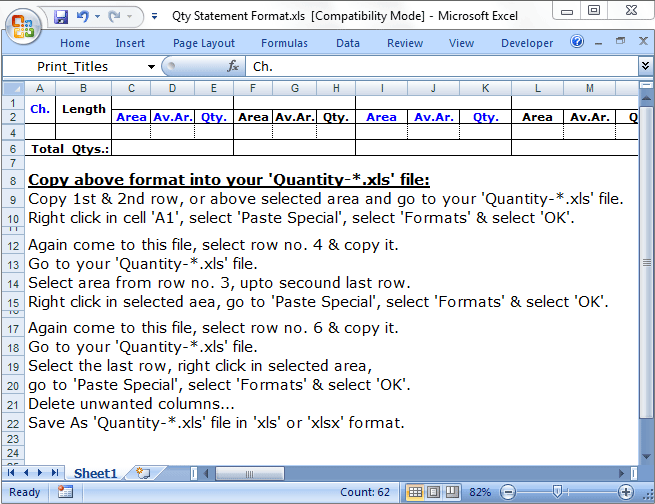
Task: Go to first sheet navigation arrow
Action: point(11,472)
